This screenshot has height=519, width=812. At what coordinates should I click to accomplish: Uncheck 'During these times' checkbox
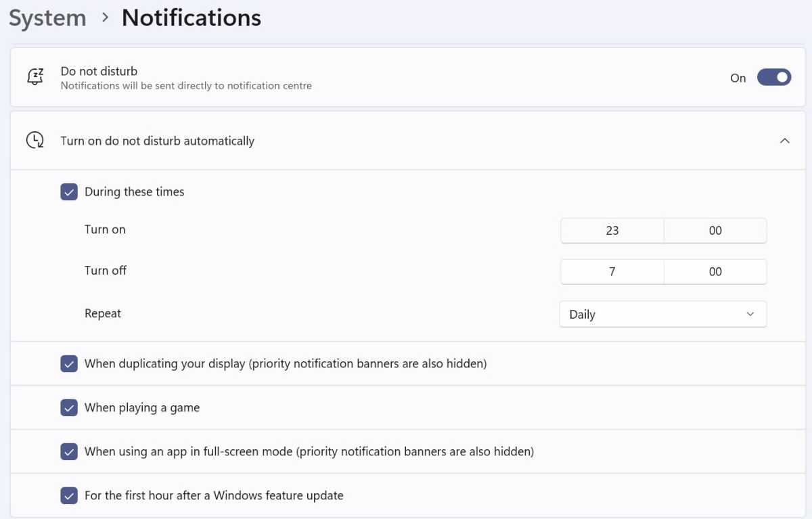click(x=69, y=192)
